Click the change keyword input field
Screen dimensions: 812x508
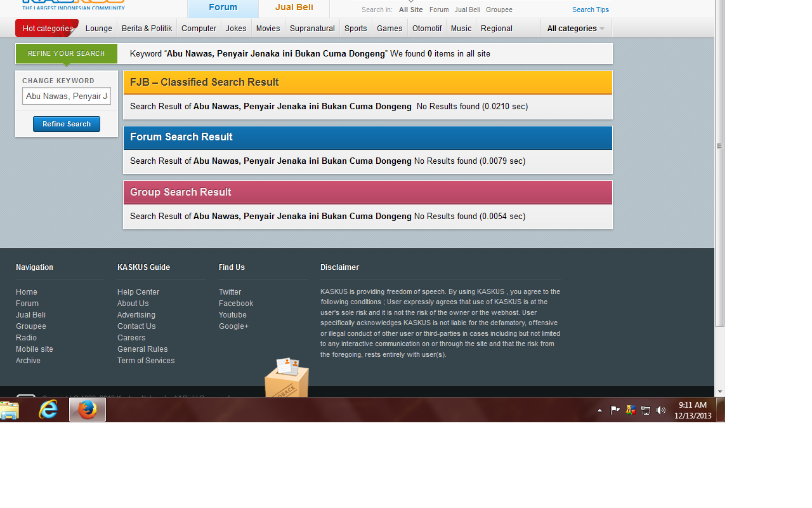pyautogui.click(x=67, y=96)
